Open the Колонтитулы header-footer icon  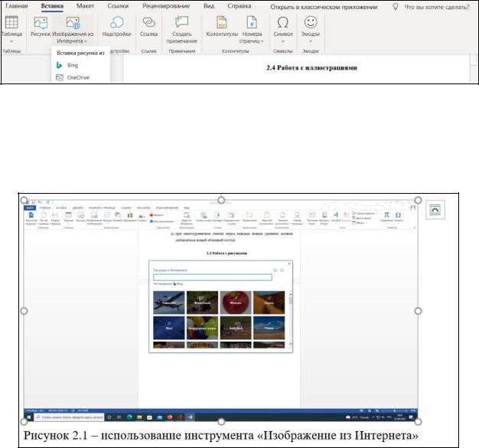point(221,22)
